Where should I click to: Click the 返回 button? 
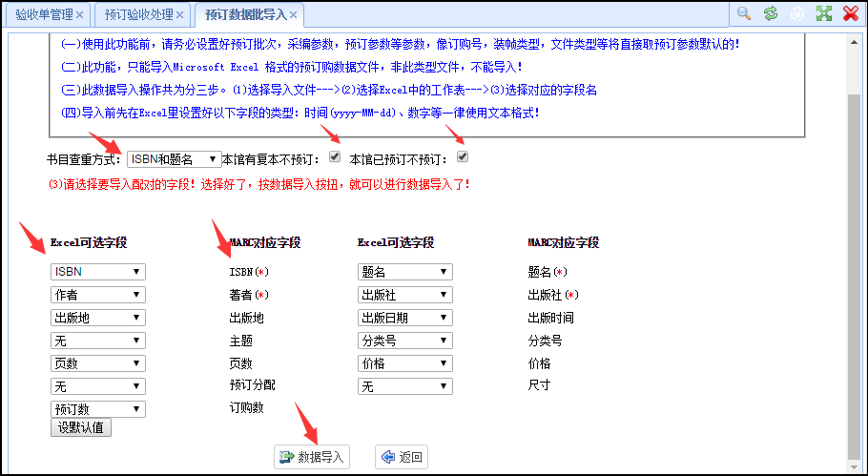[402, 457]
